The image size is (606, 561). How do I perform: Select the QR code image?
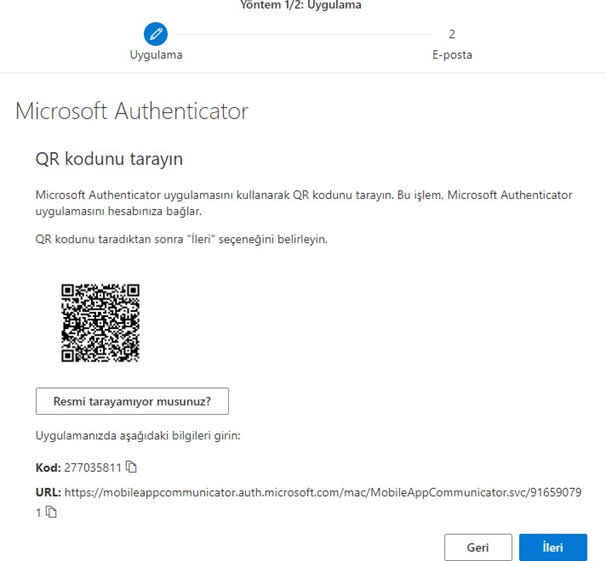(100, 323)
